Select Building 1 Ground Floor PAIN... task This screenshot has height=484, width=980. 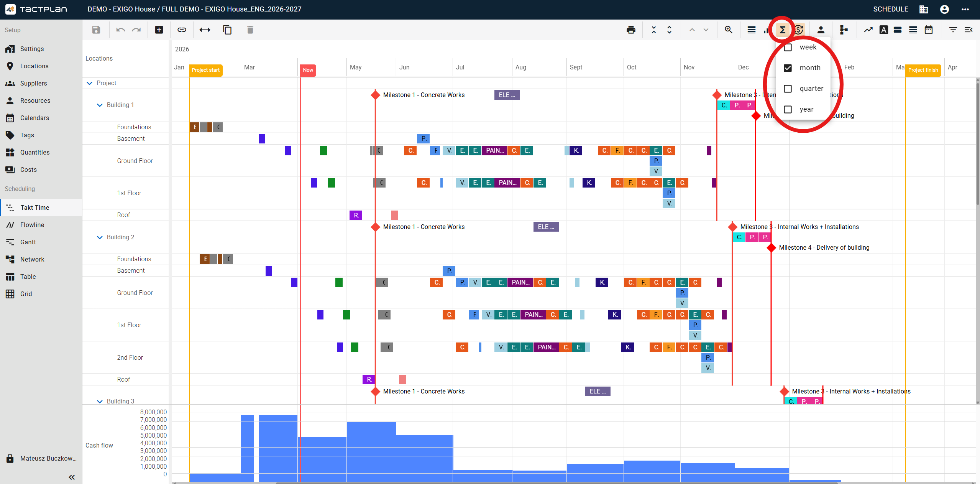pos(495,151)
